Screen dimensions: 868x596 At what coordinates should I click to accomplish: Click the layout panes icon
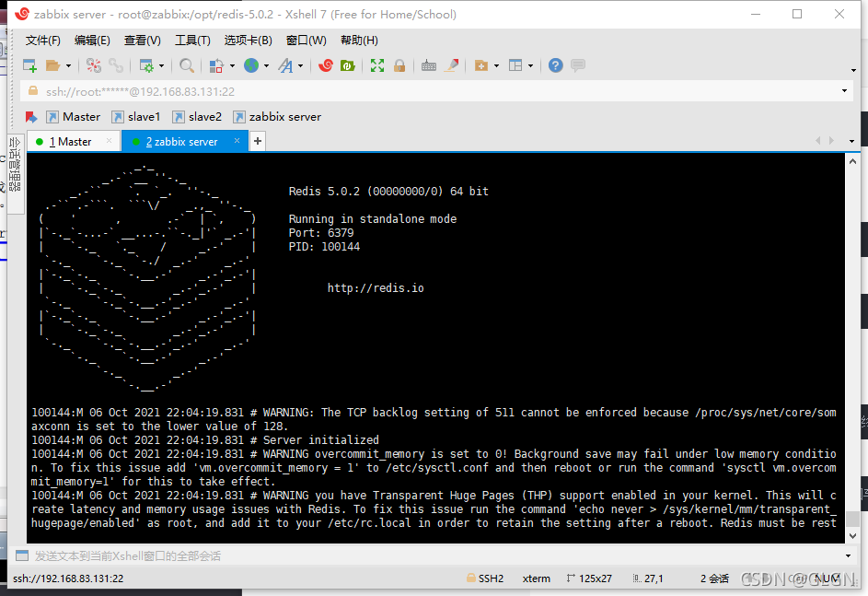[x=515, y=66]
